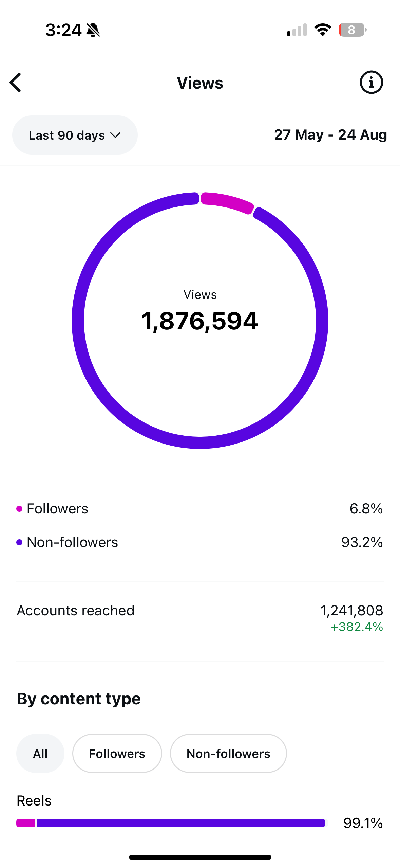The image size is (400, 868).
Task: Click the pink Followers legend dot
Action: (19, 509)
